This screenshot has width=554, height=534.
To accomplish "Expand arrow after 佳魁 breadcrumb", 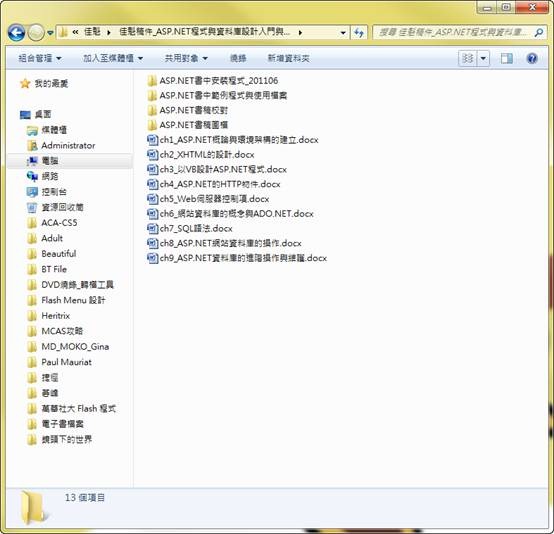I will coord(109,33).
